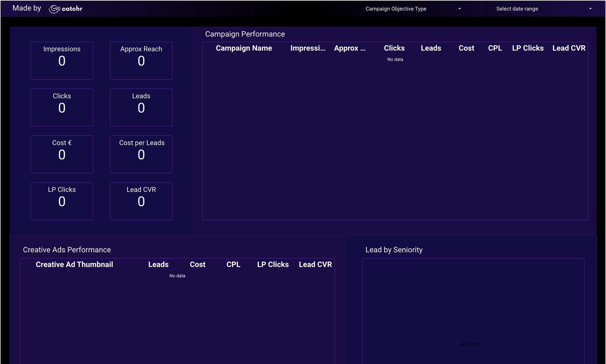
Task: Sort Creative Ads table by Cost header
Action: pyautogui.click(x=198, y=264)
